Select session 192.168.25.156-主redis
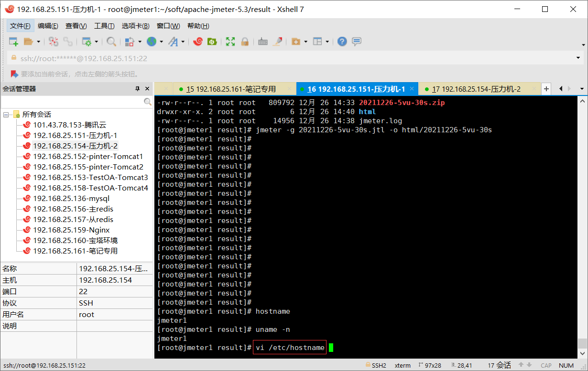The width and height of the screenshot is (588, 371). (x=73, y=209)
